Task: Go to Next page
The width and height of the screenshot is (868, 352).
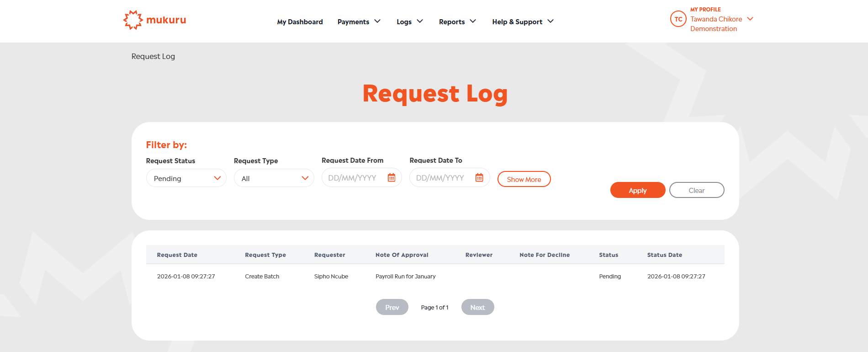Action: click(x=478, y=307)
